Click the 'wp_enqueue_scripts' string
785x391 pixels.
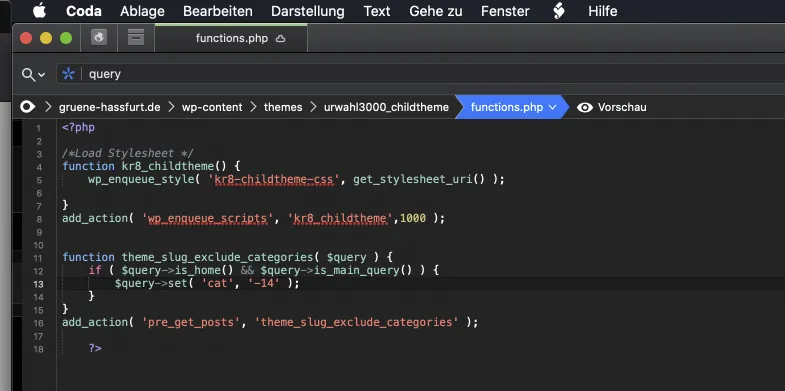pos(208,218)
